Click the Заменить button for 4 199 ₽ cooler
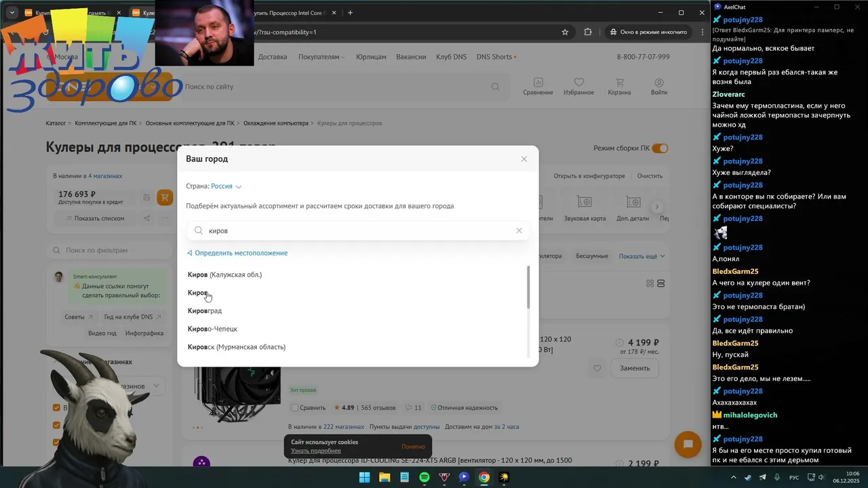Image resolution: width=868 pixels, height=488 pixels. click(x=635, y=368)
